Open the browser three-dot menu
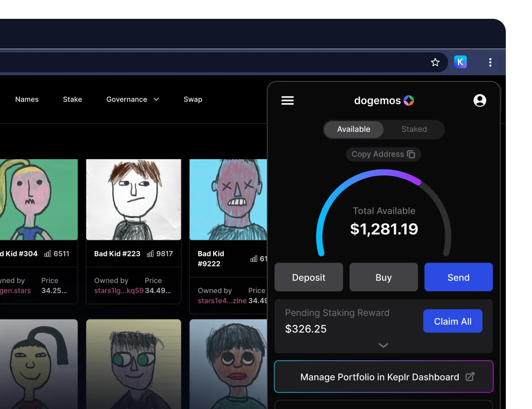This screenshot has height=409, width=532. pyautogui.click(x=490, y=62)
